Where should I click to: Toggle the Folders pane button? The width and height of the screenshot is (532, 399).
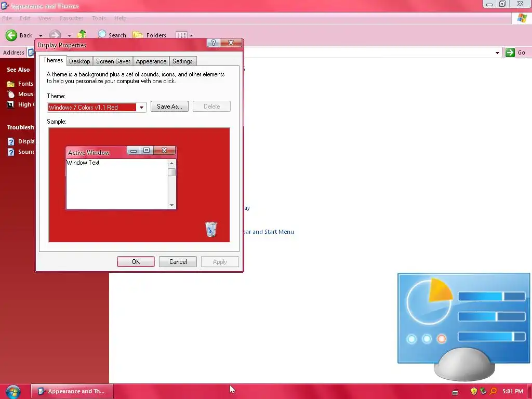[x=149, y=35]
